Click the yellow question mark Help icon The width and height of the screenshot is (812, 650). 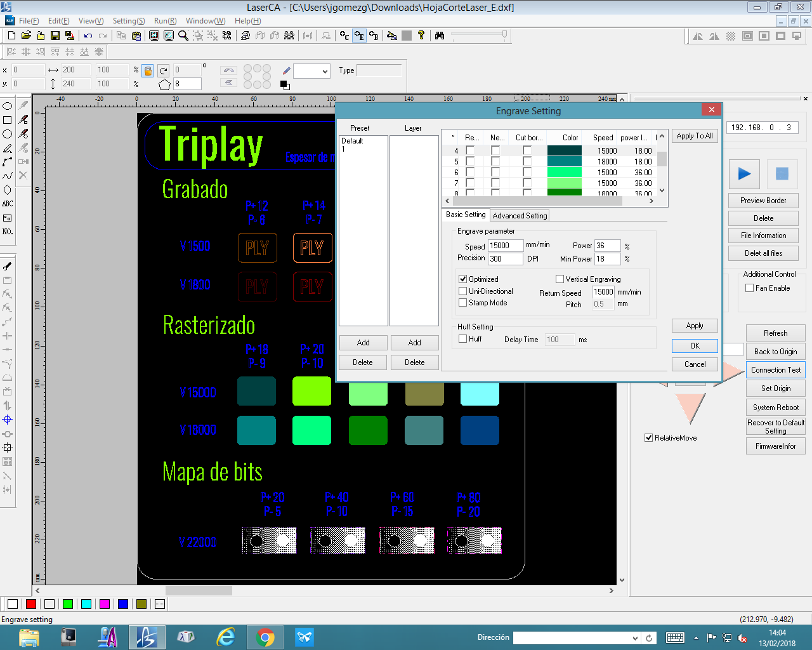[421, 36]
